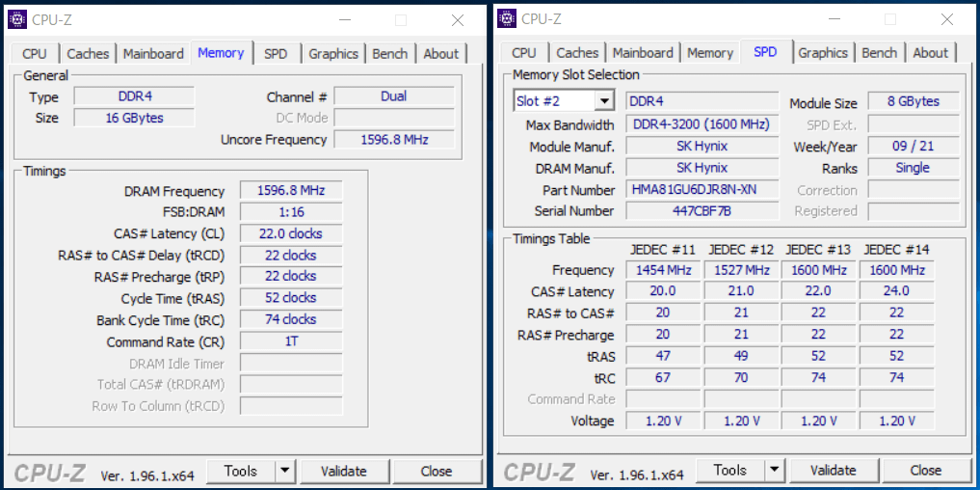Image resolution: width=980 pixels, height=490 pixels.
Task: Click the Dual channel value field
Action: click(x=394, y=95)
